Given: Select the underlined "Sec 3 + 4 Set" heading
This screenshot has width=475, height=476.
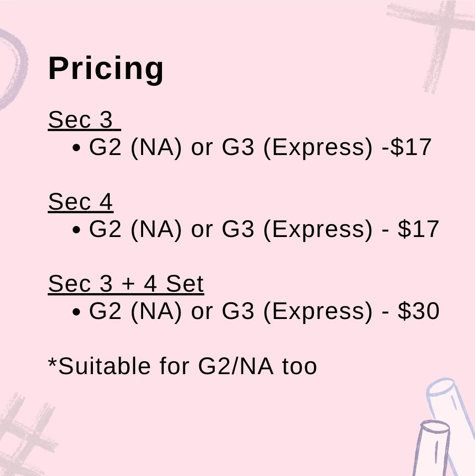Looking at the screenshot, I should tap(126, 284).
